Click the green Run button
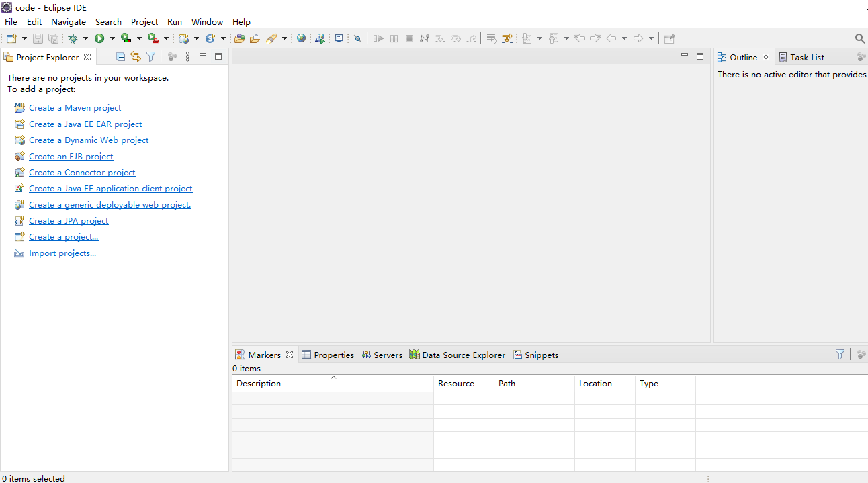Image resolution: width=868 pixels, height=483 pixels. coord(99,38)
